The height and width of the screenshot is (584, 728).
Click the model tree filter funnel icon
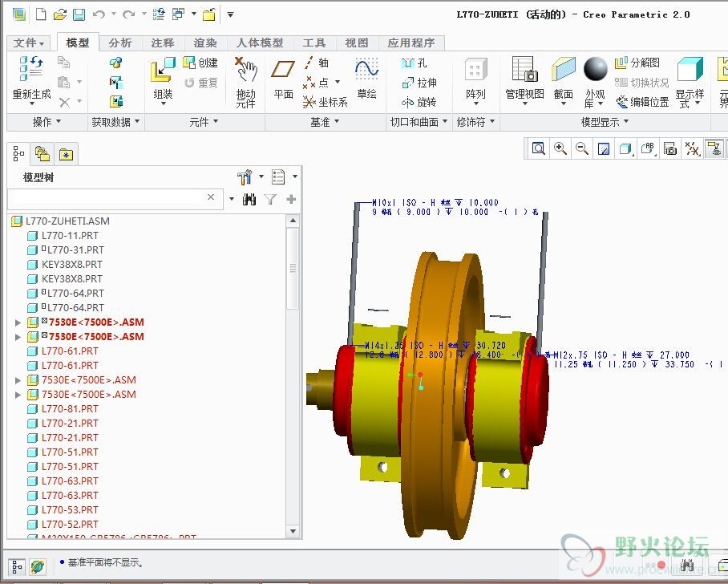tap(270, 200)
